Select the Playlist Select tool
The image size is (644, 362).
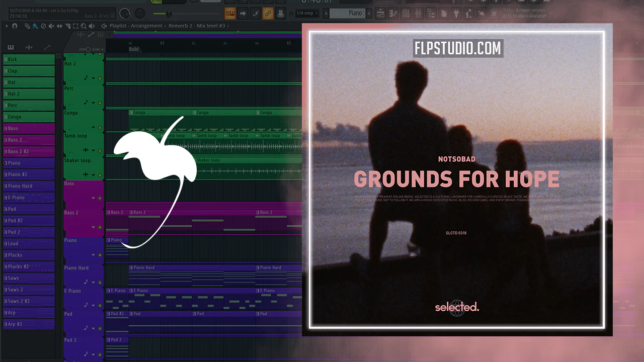click(75, 26)
